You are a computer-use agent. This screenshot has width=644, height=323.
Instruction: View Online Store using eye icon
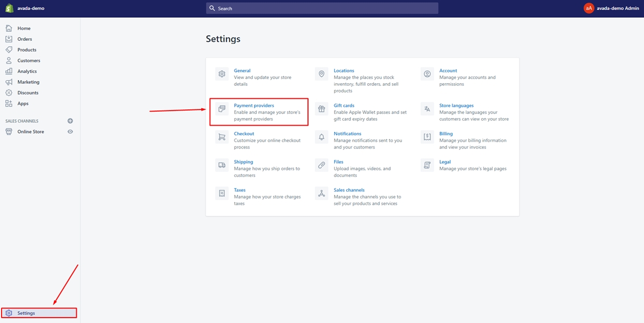click(x=70, y=131)
